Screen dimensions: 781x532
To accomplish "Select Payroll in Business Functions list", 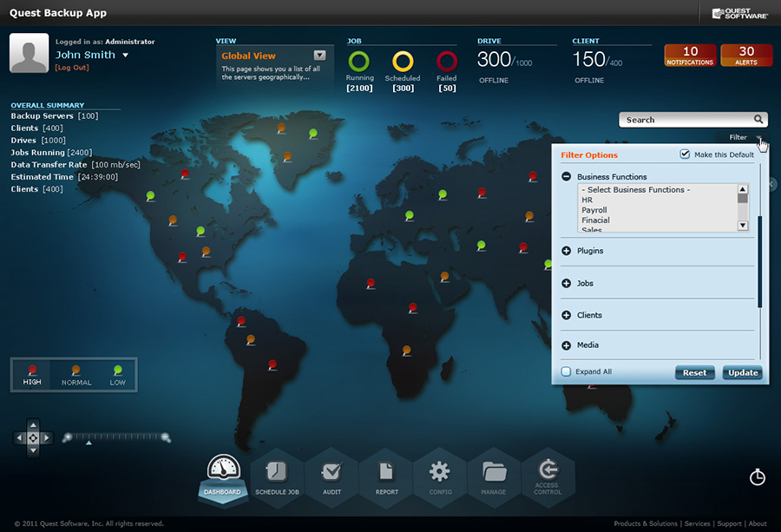I will point(594,210).
